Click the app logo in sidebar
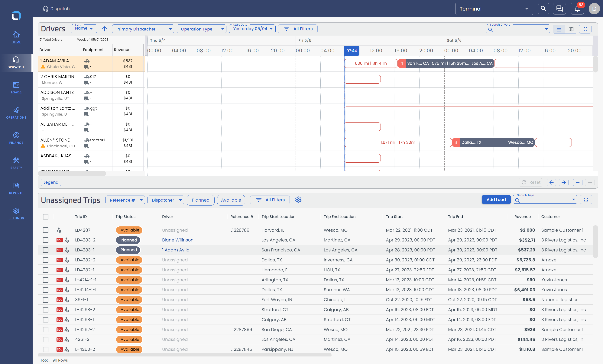 (16, 16)
